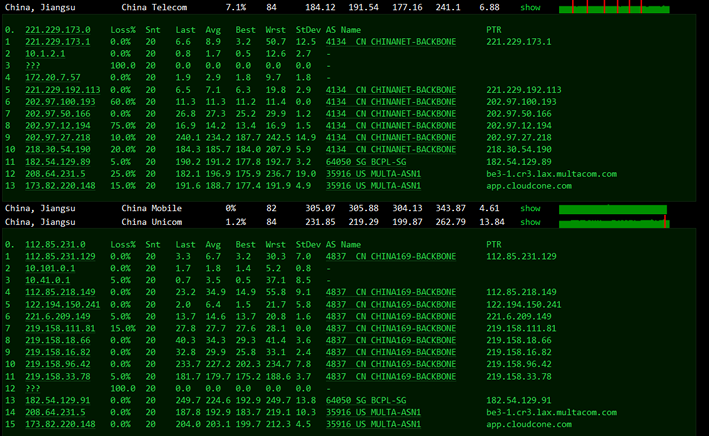This screenshot has height=436, width=709.
Task: Expand China Telecom trace with show link
Action: (530, 7)
